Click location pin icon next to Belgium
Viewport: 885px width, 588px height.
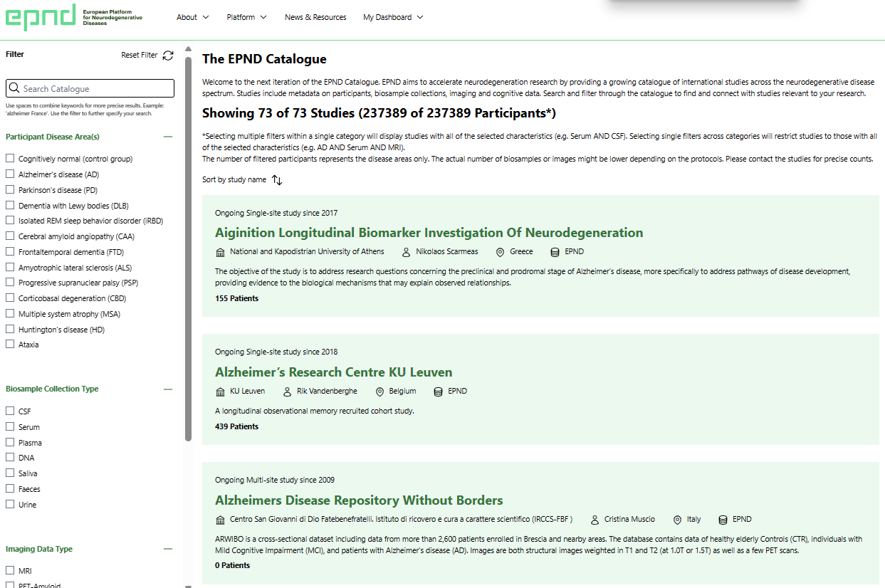coord(380,392)
